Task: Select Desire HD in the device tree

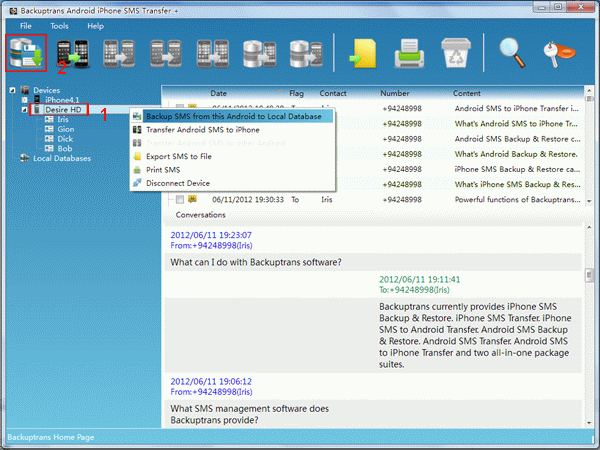Action: click(x=63, y=110)
